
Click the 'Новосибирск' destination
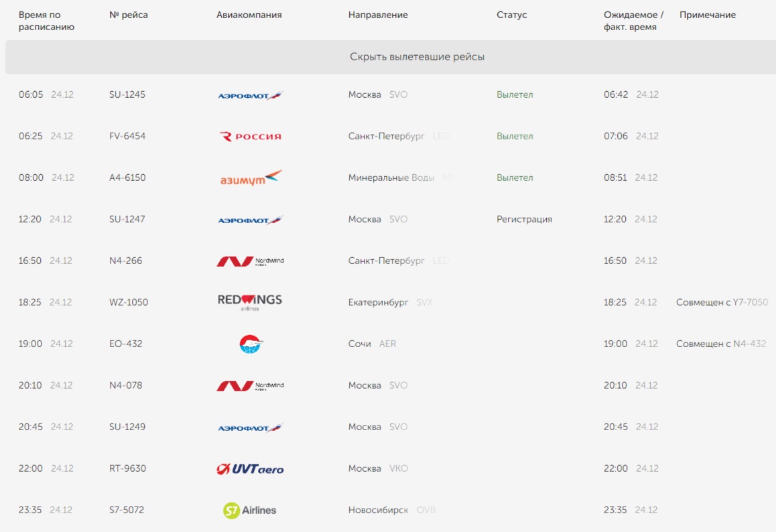tap(378, 510)
